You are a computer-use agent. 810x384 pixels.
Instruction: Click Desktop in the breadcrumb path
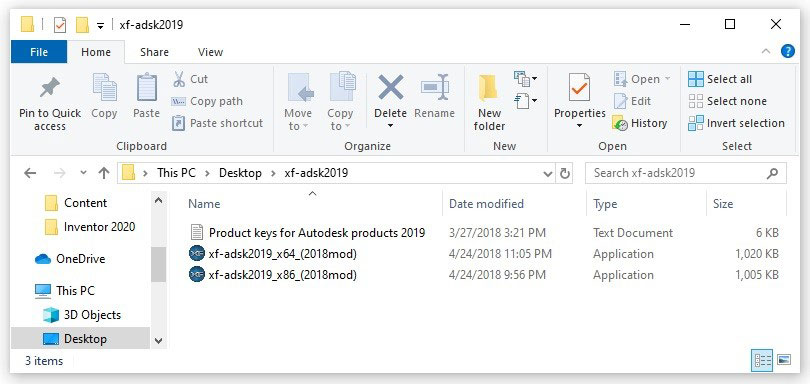point(240,173)
